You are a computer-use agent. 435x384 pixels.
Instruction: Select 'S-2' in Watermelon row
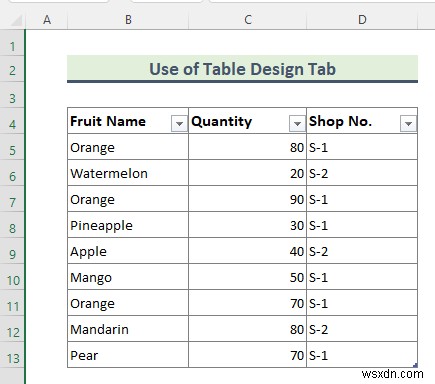(362, 173)
